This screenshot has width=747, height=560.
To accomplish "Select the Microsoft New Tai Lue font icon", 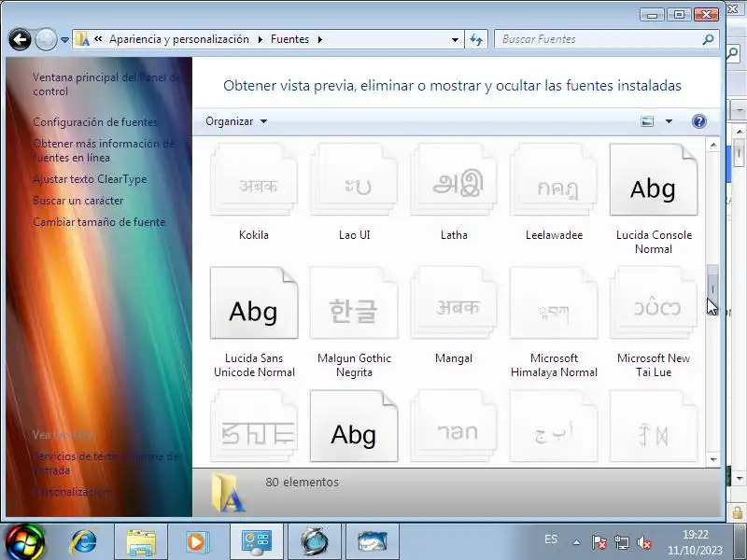I will (x=654, y=302).
